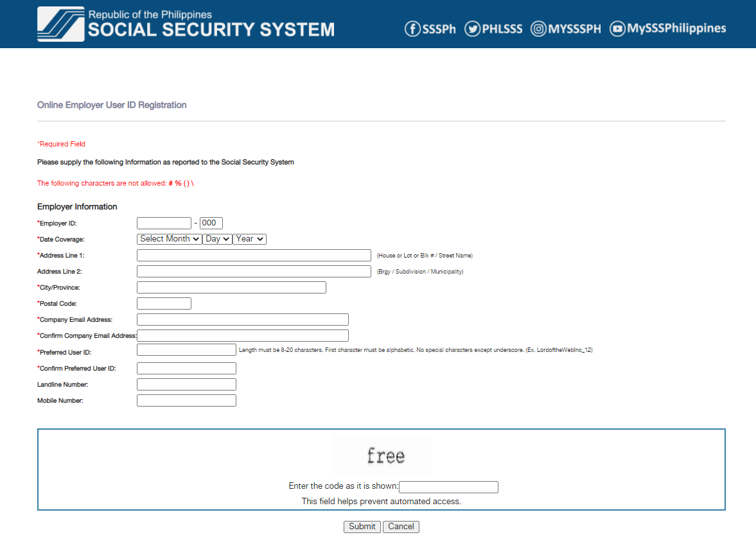Viewport: 756px width, 544px height.
Task: Click the Company Email Address field
Action: pos(242,319)
